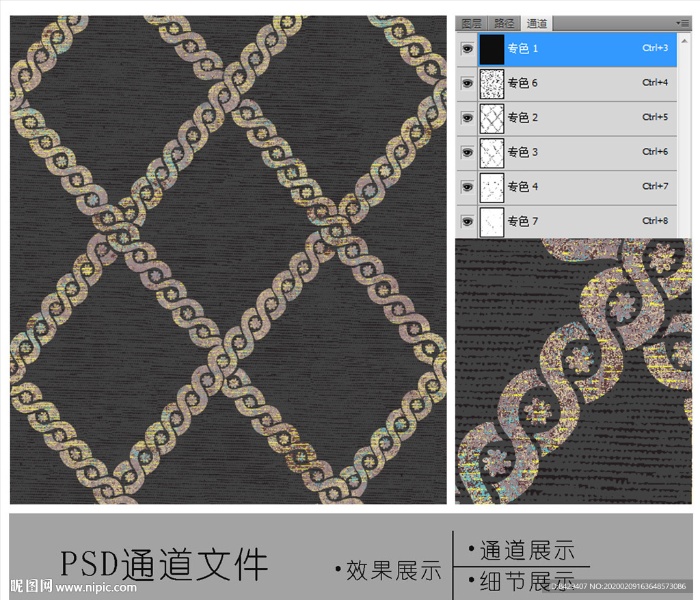
Task: Click the 专色 2 channel thumbnail
Action: tap(492, 118)
